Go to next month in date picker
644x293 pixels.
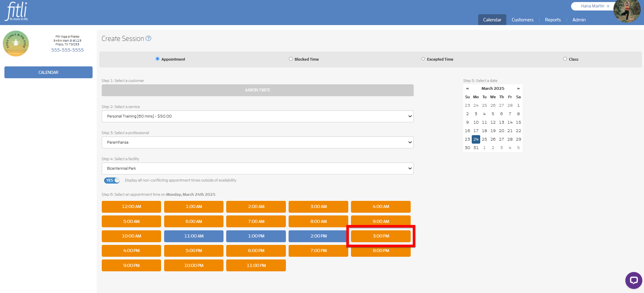[x=518, y=88]
